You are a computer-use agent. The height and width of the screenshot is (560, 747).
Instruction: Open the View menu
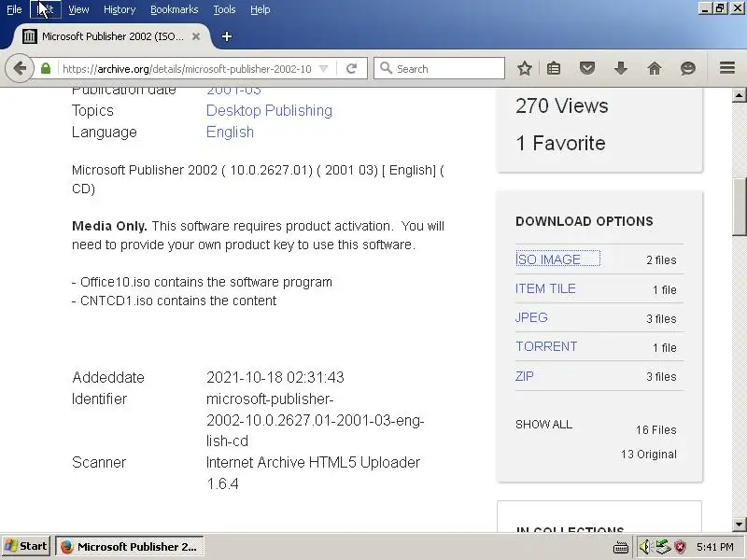78,9
